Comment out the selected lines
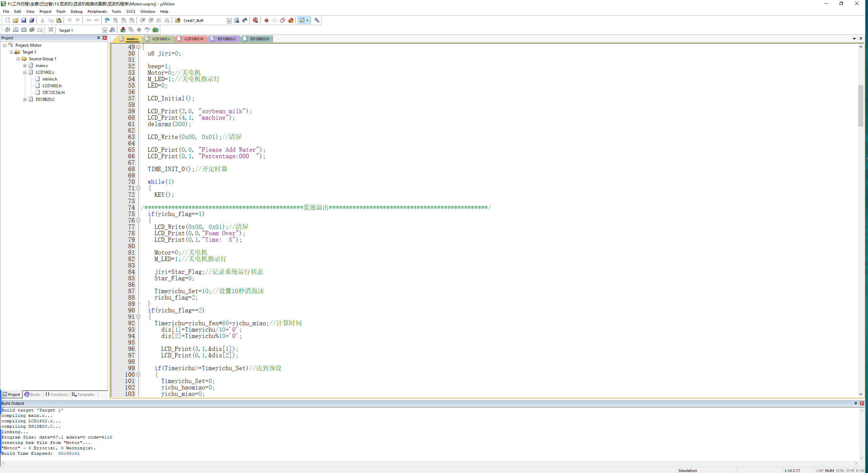 click(x=159, y=20)
